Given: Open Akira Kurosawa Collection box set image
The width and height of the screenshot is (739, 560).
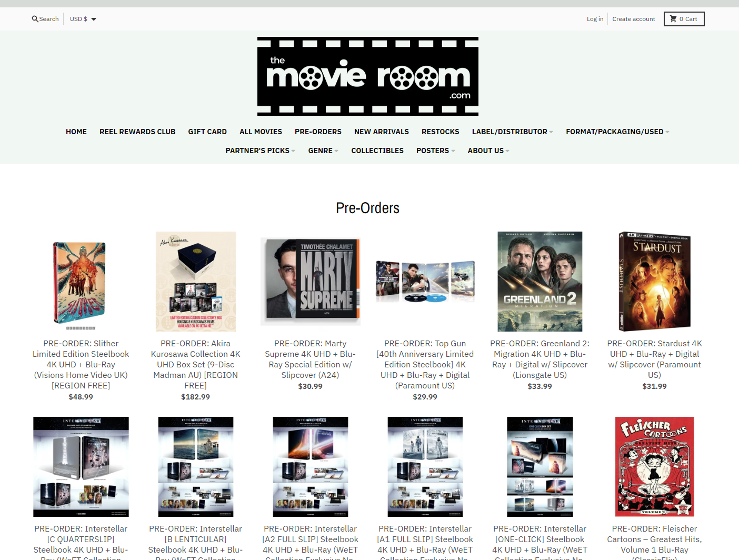Looking at the screenshot, I should click(x=196, y=282).
